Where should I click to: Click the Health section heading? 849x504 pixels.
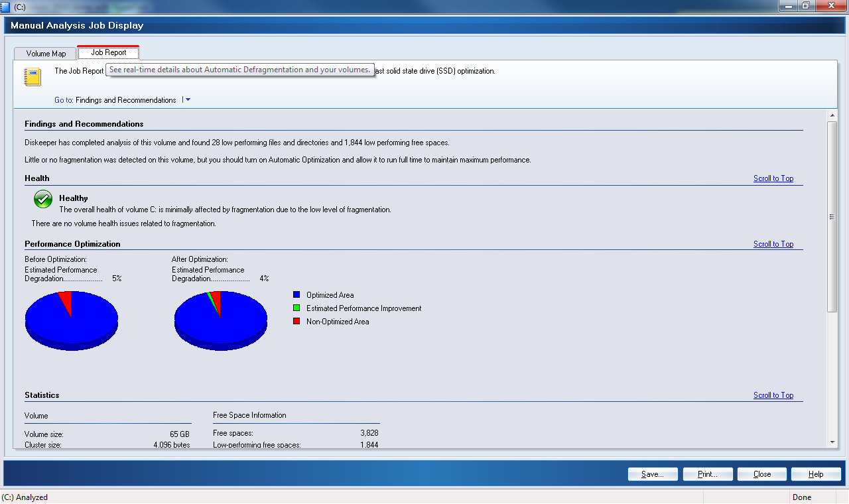click(37, 178)
